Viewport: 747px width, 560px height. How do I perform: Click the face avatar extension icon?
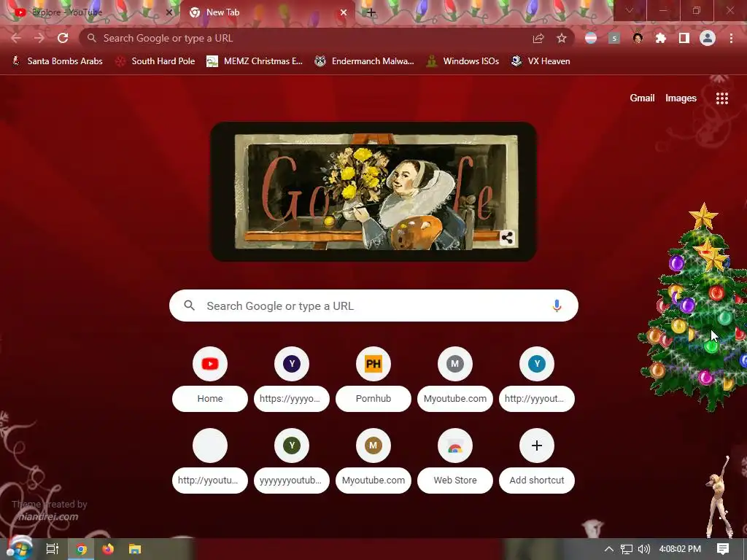coord(638,38)
